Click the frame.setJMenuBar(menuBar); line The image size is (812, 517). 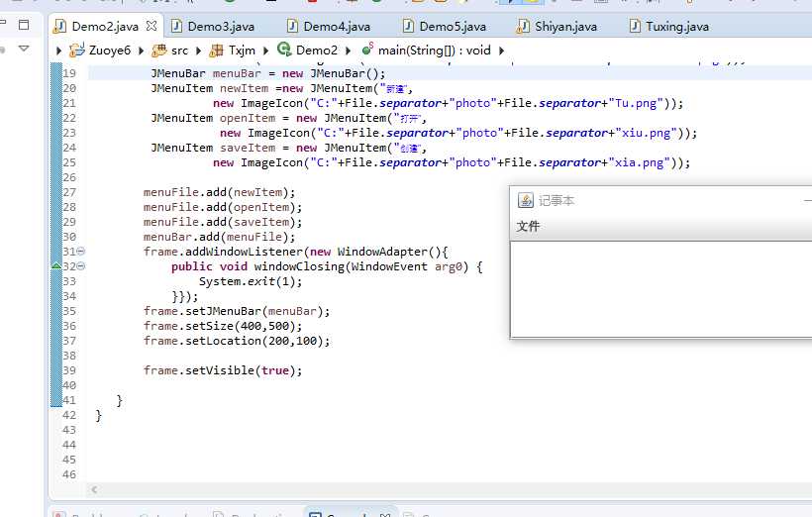click(x=237, y=311)
